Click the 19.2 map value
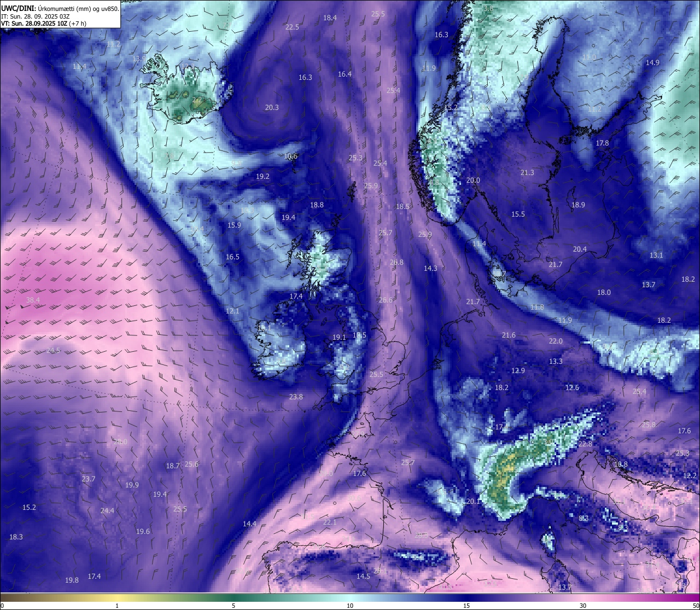This screenshot has height=610, width=700. 262,177
